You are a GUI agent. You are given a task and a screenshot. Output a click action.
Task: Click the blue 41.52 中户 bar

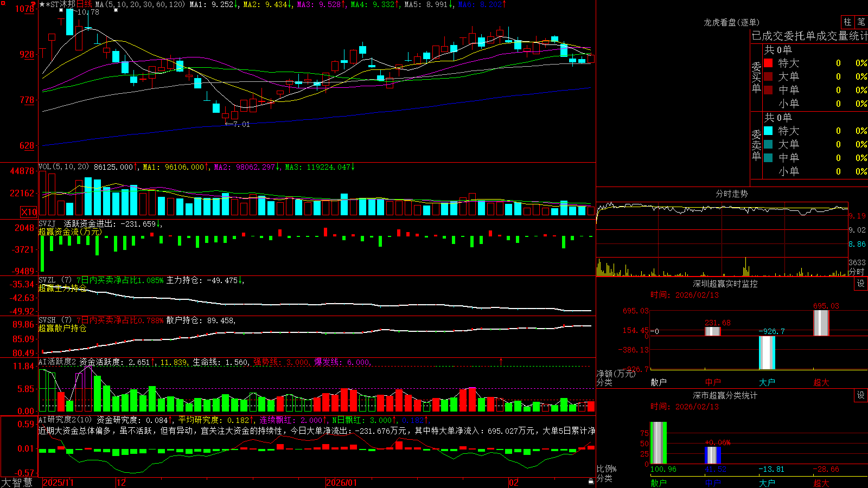tap(713, 455)
